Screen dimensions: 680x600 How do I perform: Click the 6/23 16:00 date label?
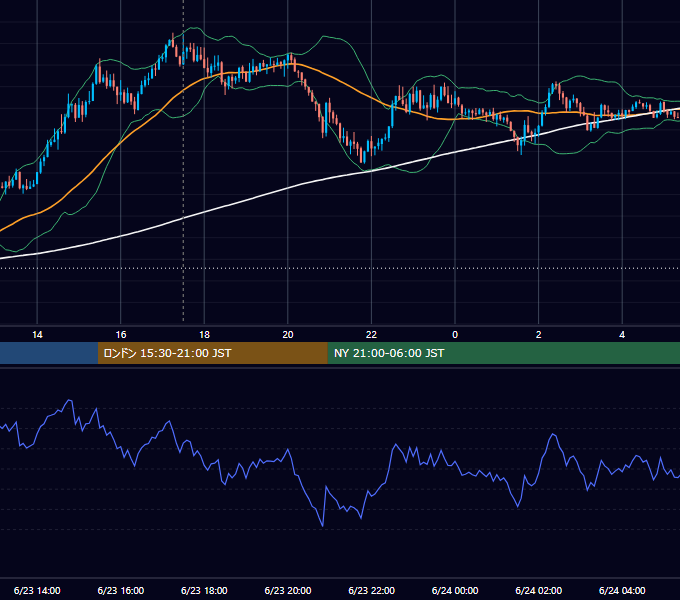pos(121,590)
